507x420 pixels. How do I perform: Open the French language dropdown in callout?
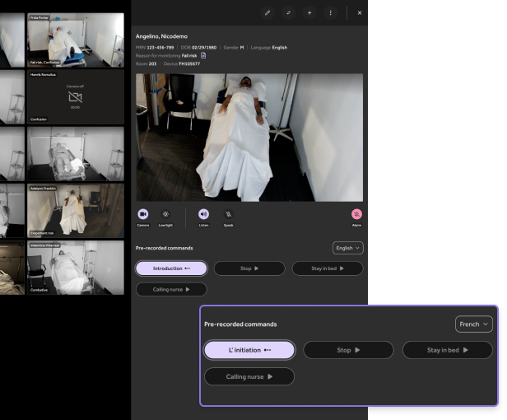coord(474,324)
